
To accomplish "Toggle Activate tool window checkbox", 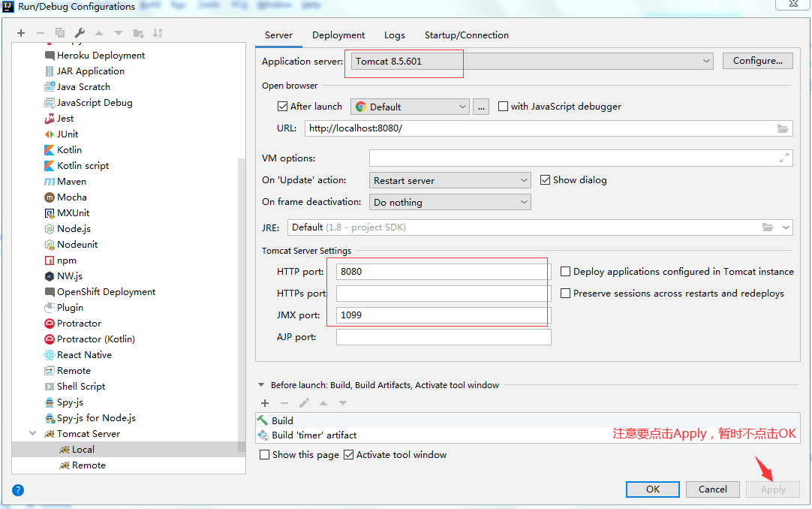I will 348,455.
